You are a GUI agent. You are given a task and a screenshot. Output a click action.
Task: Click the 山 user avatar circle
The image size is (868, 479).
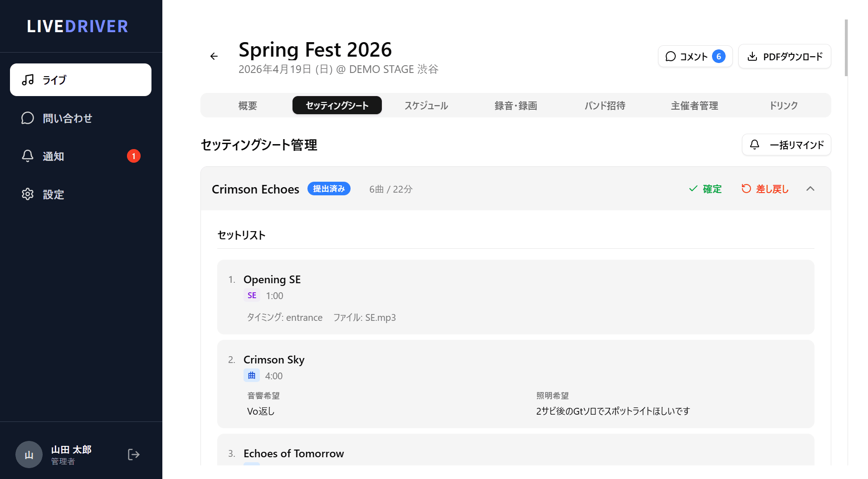pos(29,455)
